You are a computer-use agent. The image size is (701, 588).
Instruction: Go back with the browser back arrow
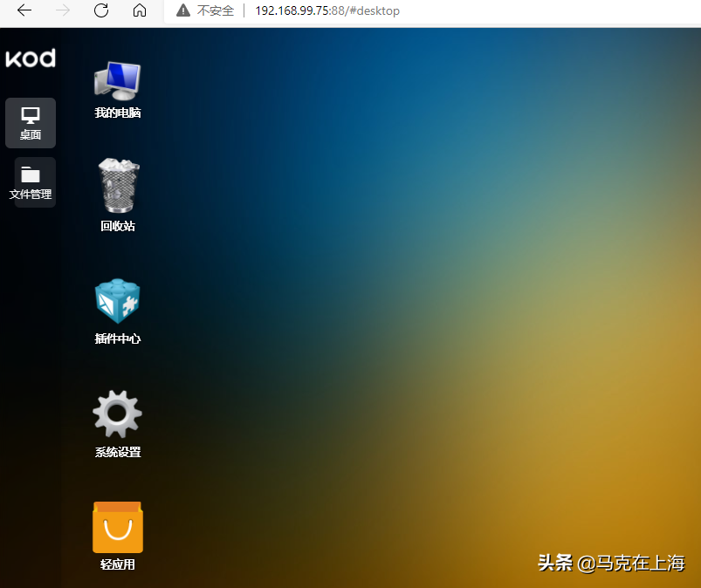click(24, 10)
